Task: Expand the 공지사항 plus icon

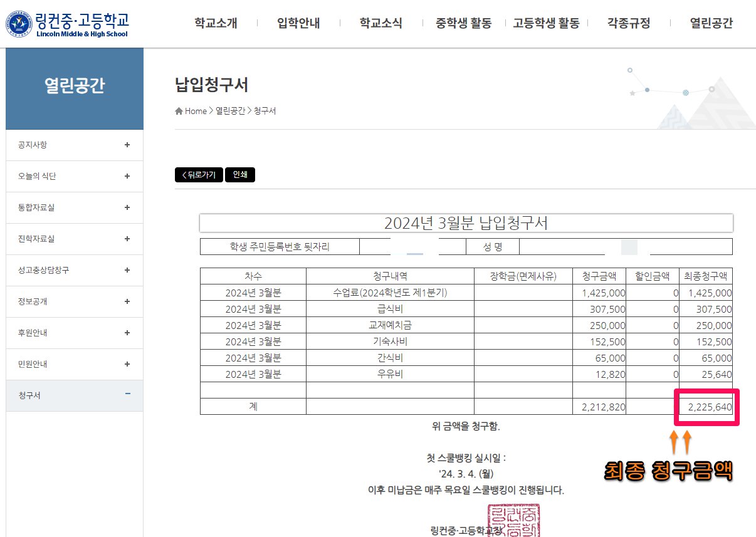Action: pyautogui.click(x=127, y=145)
